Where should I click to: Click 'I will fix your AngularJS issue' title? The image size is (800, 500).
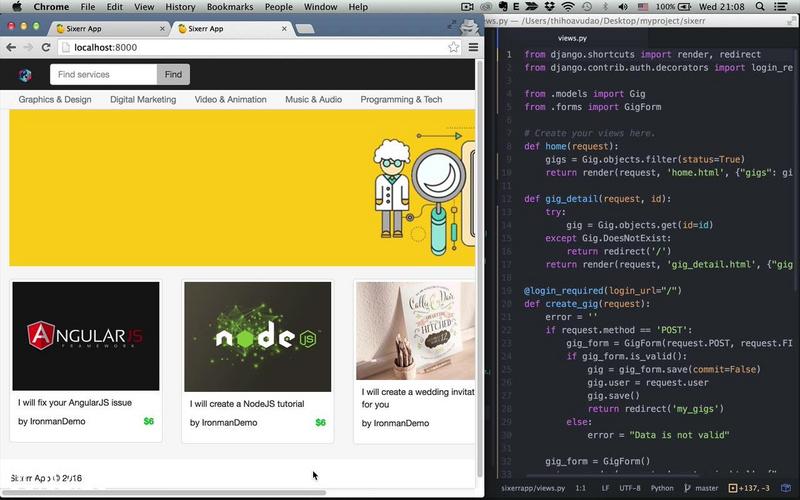(75, 403)
